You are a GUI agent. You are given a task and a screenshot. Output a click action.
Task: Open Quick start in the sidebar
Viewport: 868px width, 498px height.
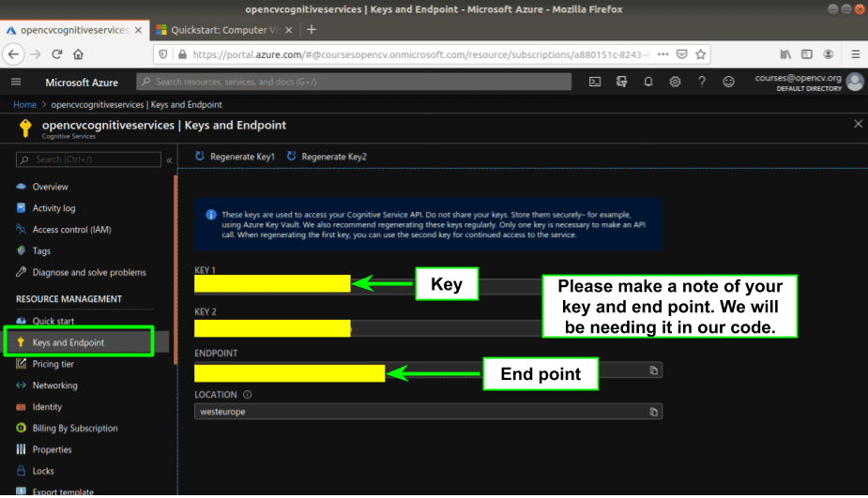[53, 321]
